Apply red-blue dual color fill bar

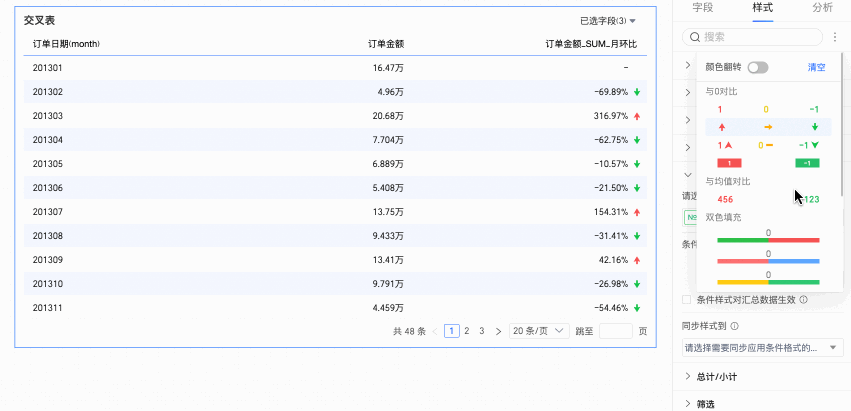(x=768, y=261)
